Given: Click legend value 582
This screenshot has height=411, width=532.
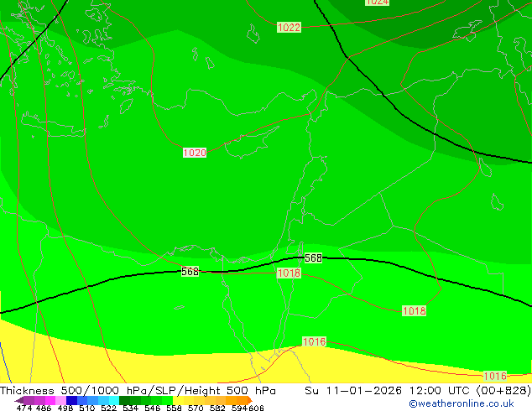Looking at the screenshot, I should (x=217, y=408).
